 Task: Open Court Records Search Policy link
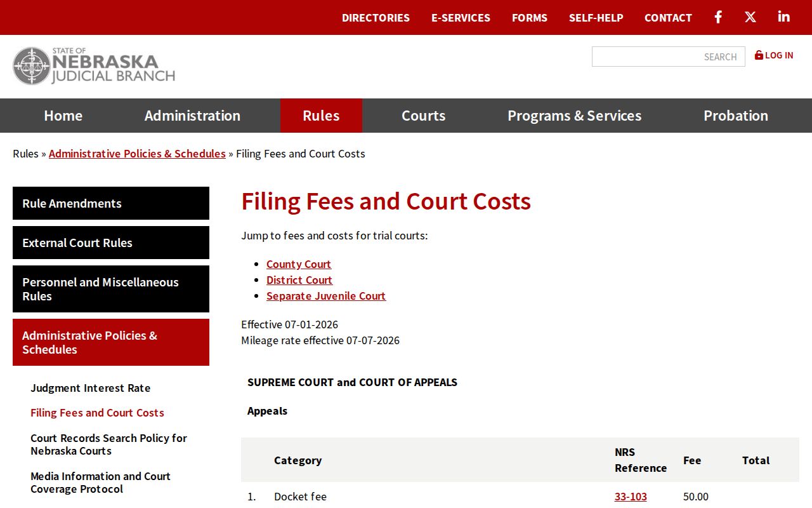pyautogui.click(x=108, y=444)
